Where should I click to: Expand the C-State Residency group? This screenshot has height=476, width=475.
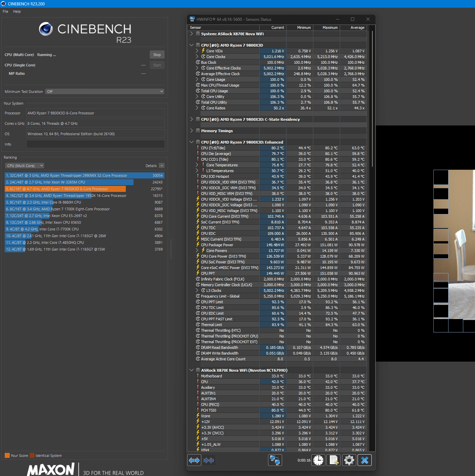tap(192, 119)
